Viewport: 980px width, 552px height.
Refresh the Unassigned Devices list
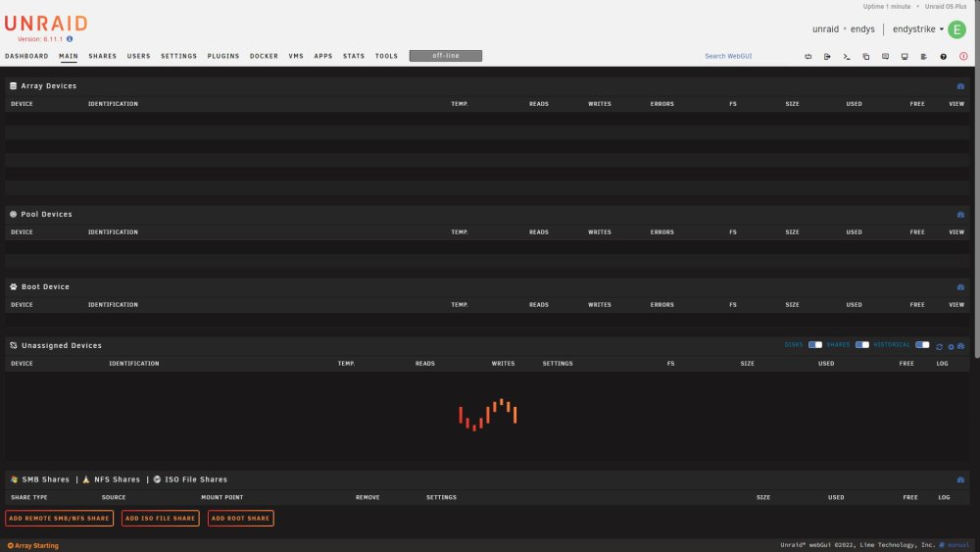pos(939,346)
